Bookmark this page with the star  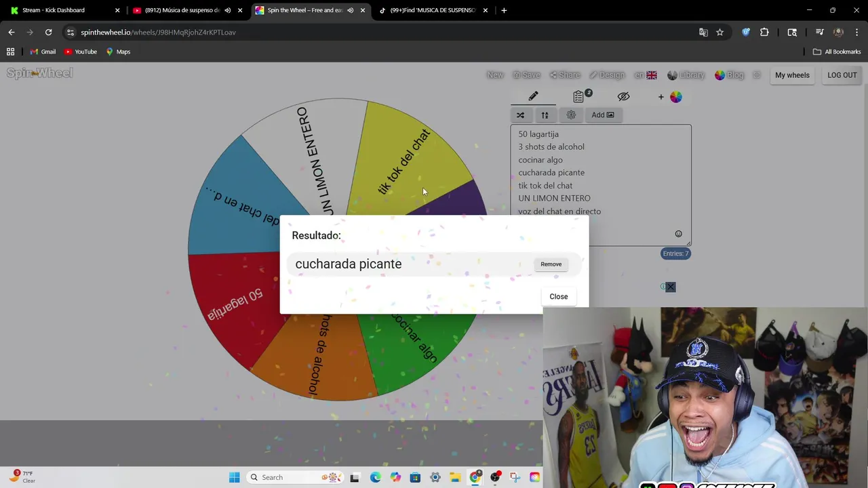click(x=719, y=32)
